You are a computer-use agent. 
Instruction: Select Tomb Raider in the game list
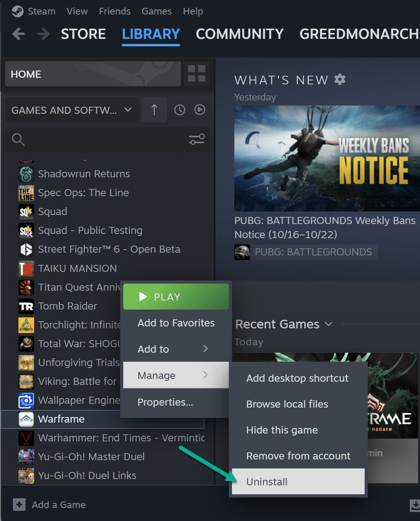point(67,306)
